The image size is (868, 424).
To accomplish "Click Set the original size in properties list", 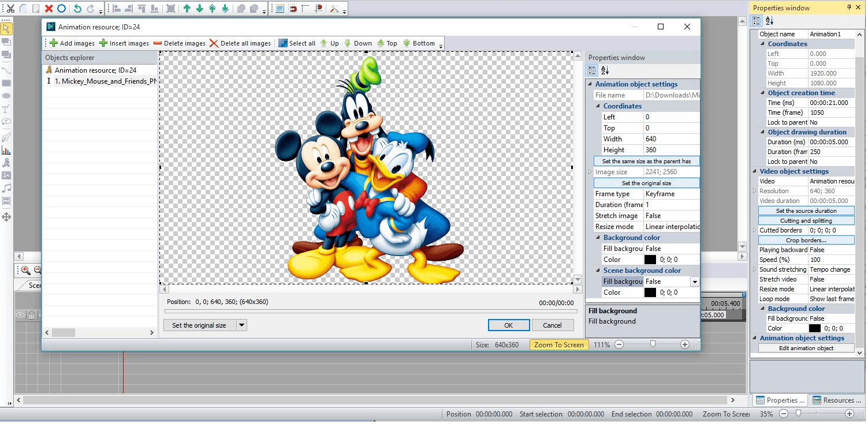I will tap(646, 183).
